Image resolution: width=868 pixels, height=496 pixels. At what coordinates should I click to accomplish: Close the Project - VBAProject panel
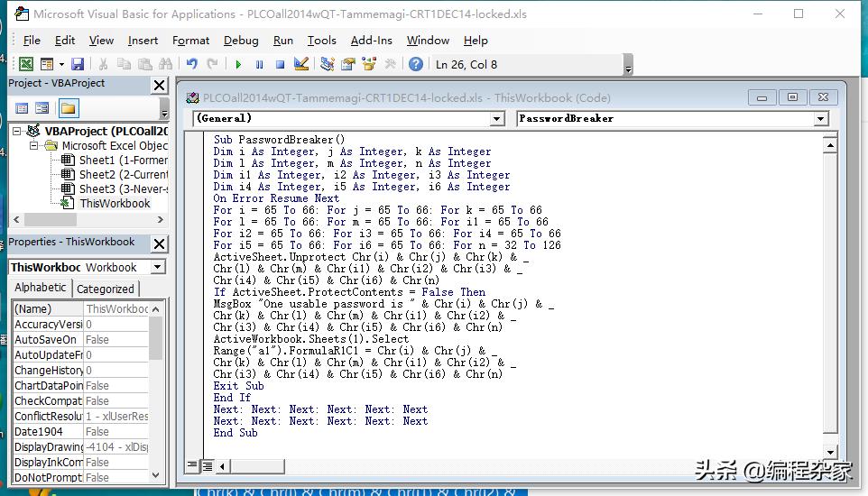(159, 85)
